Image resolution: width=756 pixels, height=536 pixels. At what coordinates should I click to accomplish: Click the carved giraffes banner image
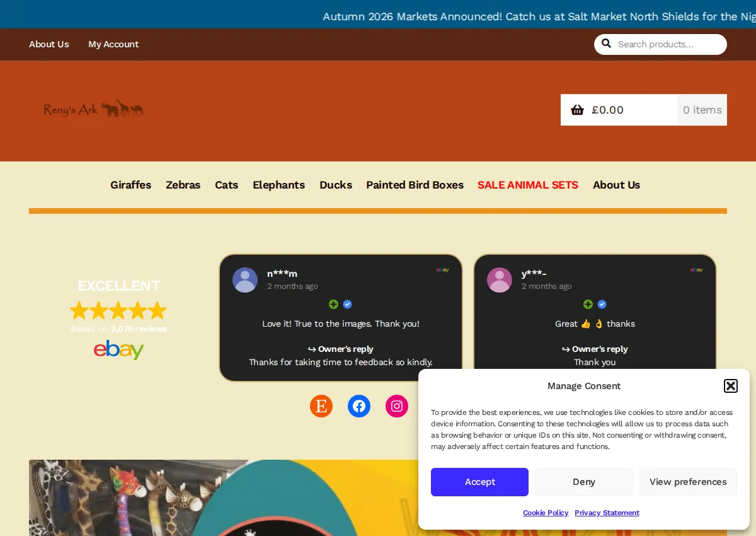[x=224, y=498]
